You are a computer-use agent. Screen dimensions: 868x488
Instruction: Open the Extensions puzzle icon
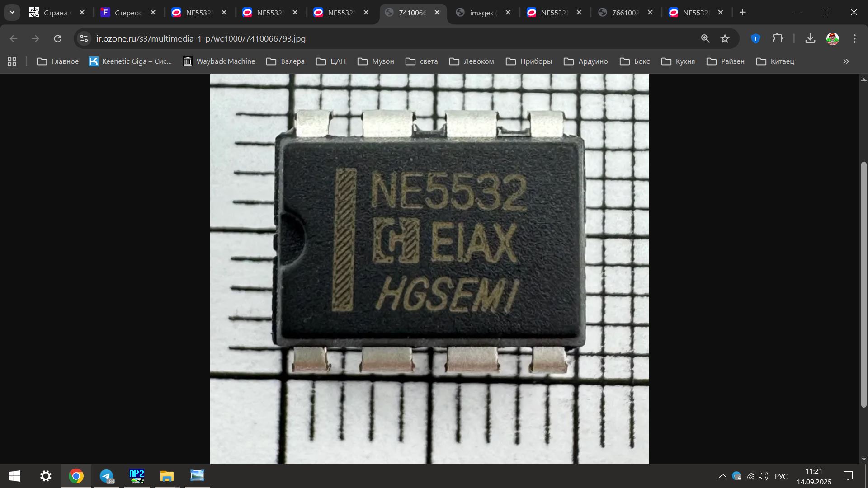click(x=778, y=38)
